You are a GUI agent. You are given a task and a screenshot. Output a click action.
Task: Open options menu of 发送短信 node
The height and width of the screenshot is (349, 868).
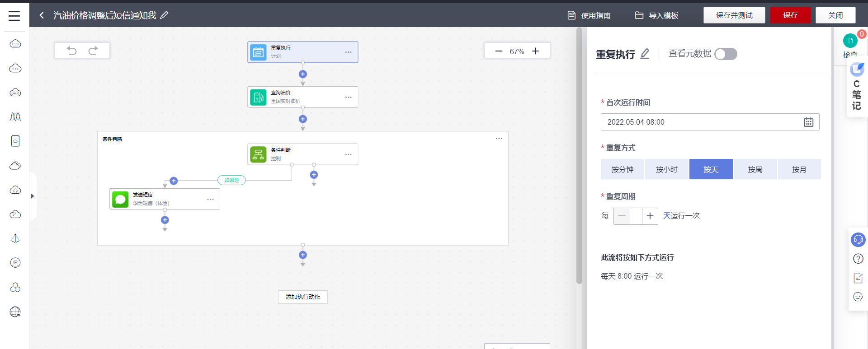pos(211,199)
